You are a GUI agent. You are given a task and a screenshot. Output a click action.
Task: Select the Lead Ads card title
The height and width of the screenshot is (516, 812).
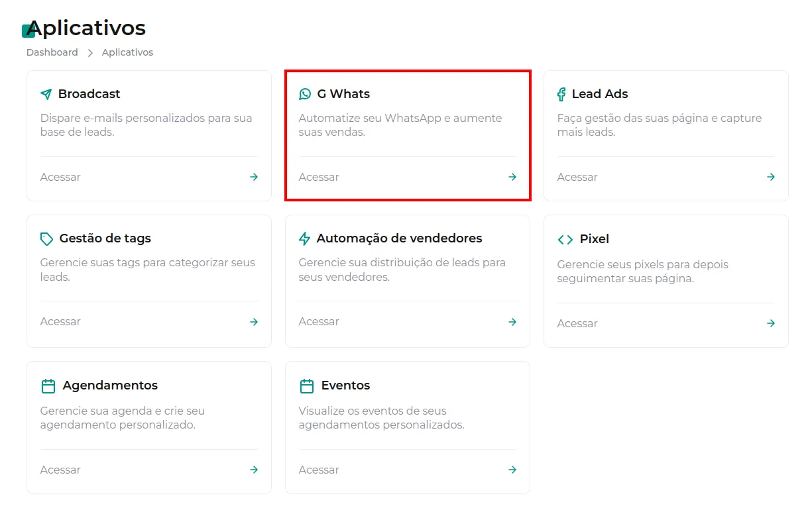tap(600, 94)
